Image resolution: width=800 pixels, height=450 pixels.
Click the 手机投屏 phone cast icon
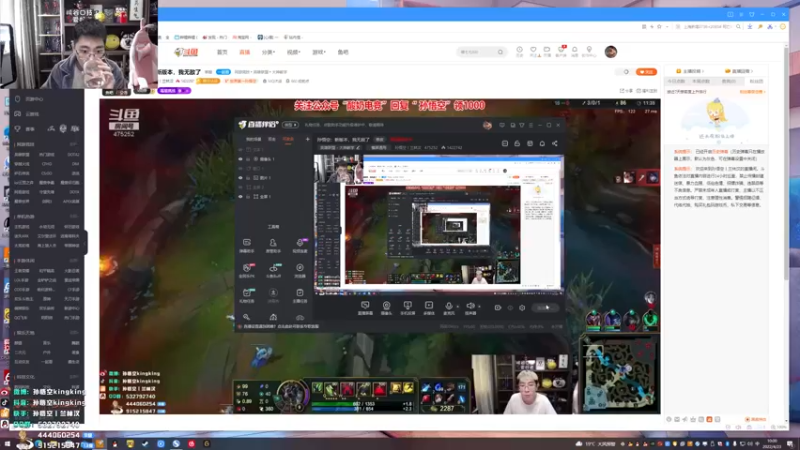(x=407, y=307)
